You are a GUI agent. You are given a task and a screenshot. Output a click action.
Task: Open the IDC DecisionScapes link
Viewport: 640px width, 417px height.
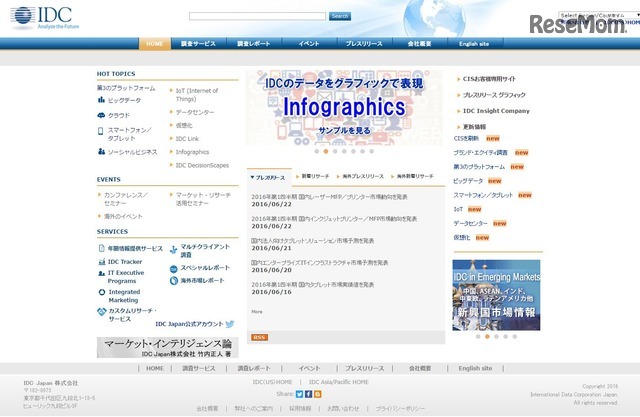point(202,165)
